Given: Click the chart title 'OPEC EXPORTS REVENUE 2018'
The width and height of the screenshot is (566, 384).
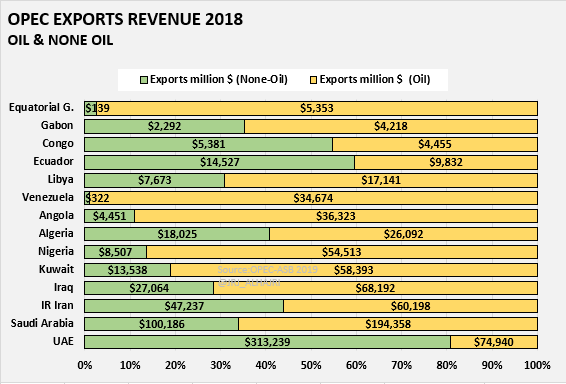Looking at the screenshot, I should pyautogui.click(x=125, y=19).
